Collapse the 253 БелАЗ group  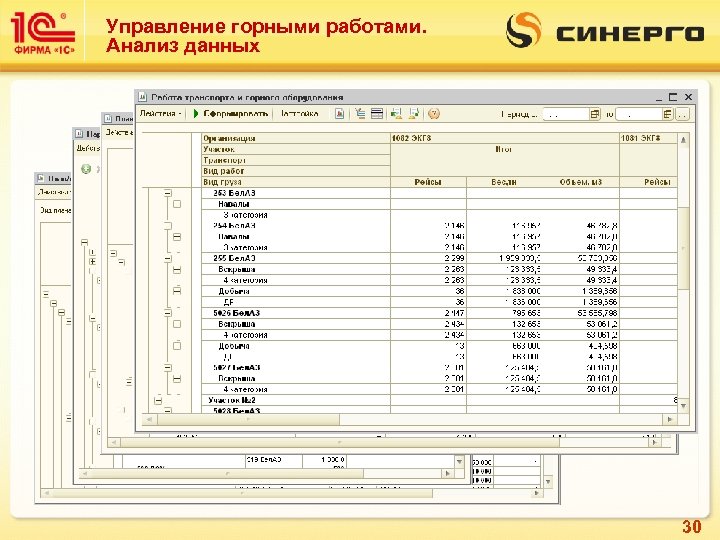point(168,193)
